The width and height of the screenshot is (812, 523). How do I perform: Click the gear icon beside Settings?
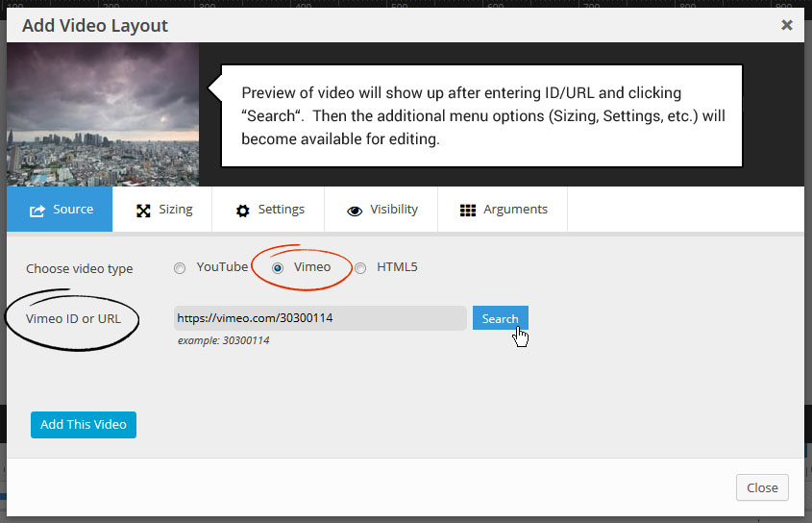pos(242,211)
